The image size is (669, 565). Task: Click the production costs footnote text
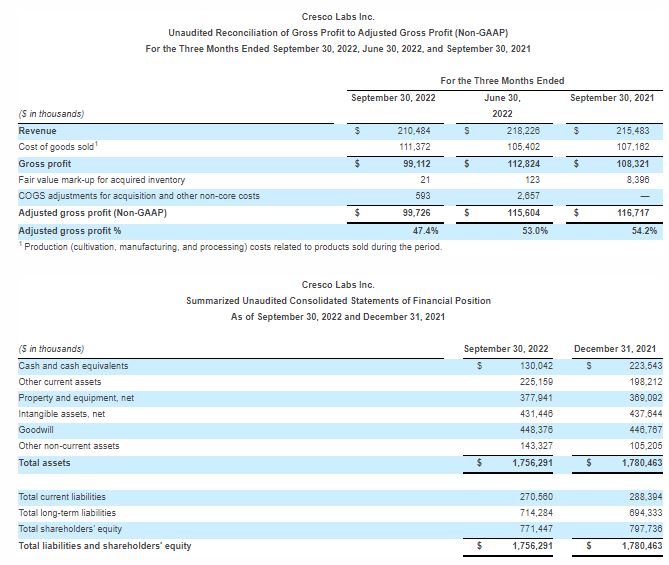pos(230,247)
